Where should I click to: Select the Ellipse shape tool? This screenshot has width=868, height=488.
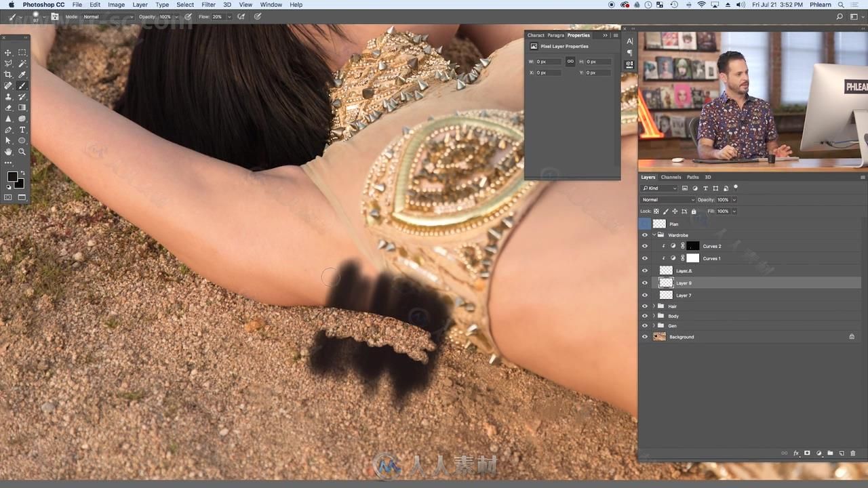pos(22,140)
